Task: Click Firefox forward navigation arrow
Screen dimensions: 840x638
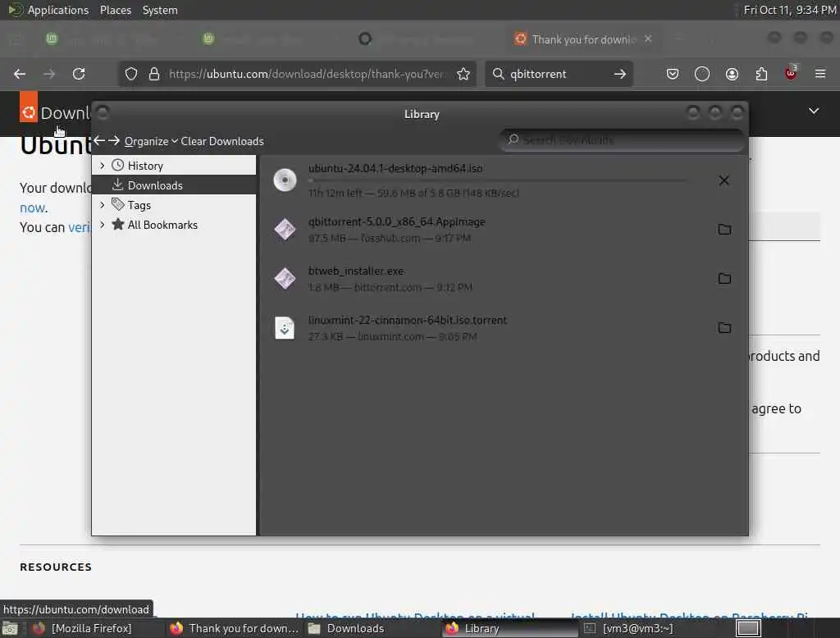Action: tap(49, 74)
